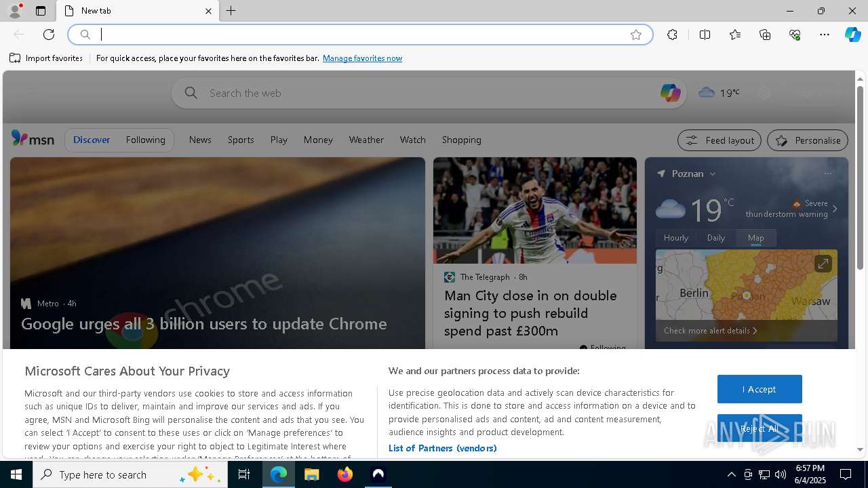Click the taskbar search box
This screenshot has height=488, width=868.
pyautogui.click(x=130, y=474)
